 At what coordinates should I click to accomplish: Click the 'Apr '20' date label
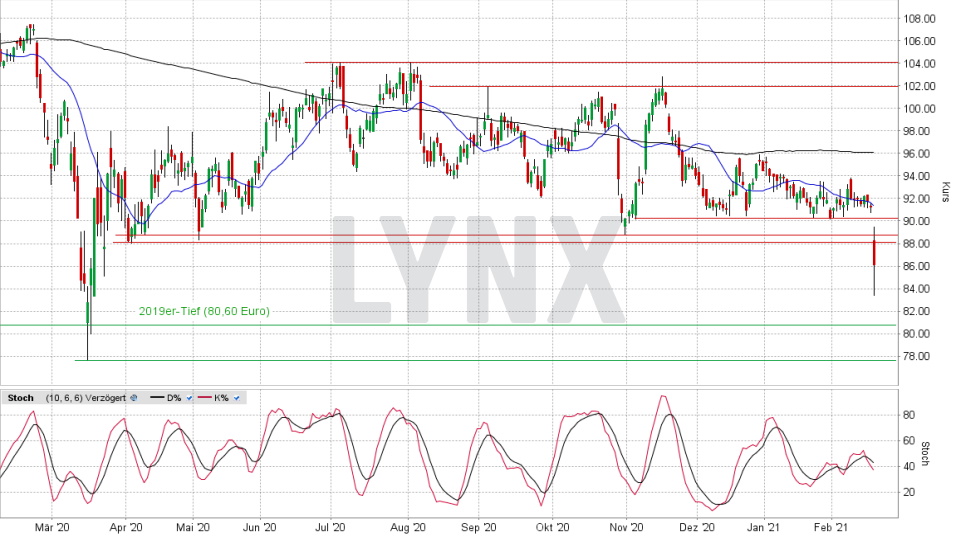(x=126, y=527)
